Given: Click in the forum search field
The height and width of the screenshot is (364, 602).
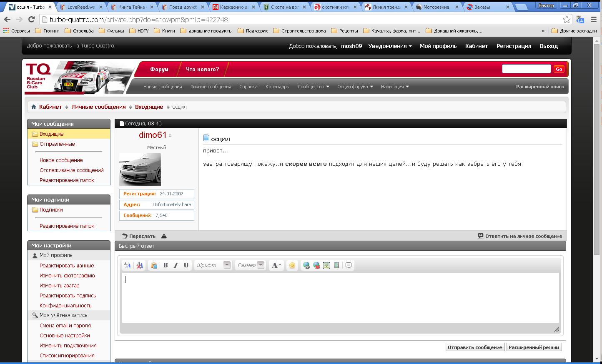Looking at the screenshot, I should [x=526, y=69].
